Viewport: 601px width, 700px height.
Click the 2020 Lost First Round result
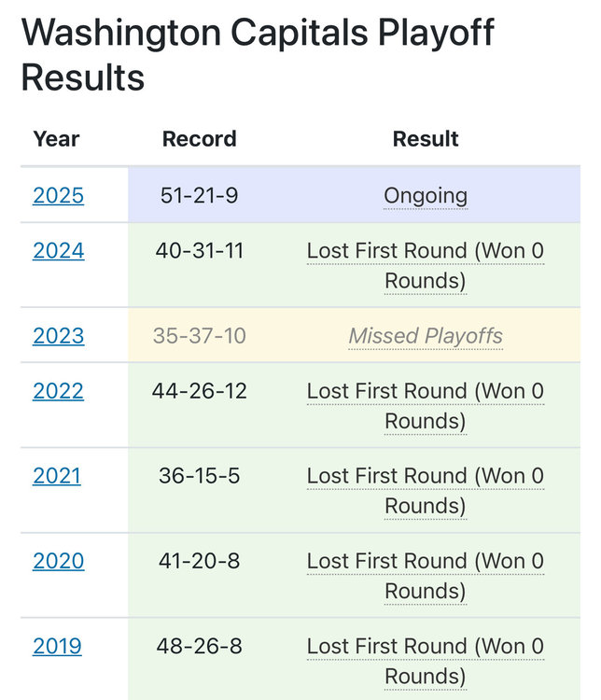(x=426, y=577)
